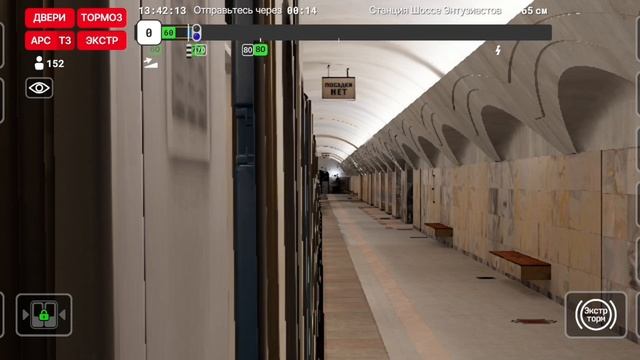This screenshot has height=360, width=640.
Task: Click the green 60 speed limit marker
Action: [x=169, y=33]
